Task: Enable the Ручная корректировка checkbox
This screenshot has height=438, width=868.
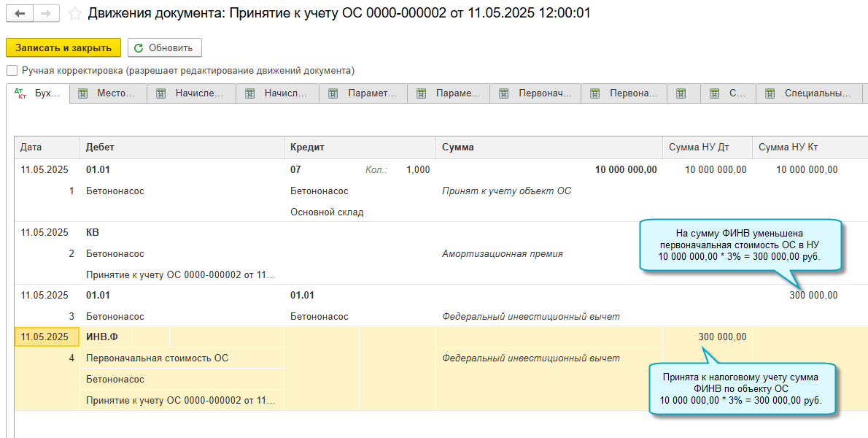Action: pyautogui.click(x=12, y=71)
